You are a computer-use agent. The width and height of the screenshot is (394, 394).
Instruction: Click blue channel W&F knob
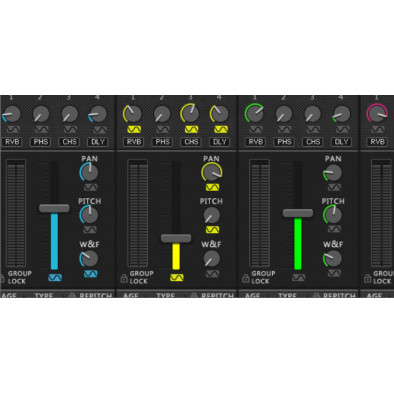(89, 258)
